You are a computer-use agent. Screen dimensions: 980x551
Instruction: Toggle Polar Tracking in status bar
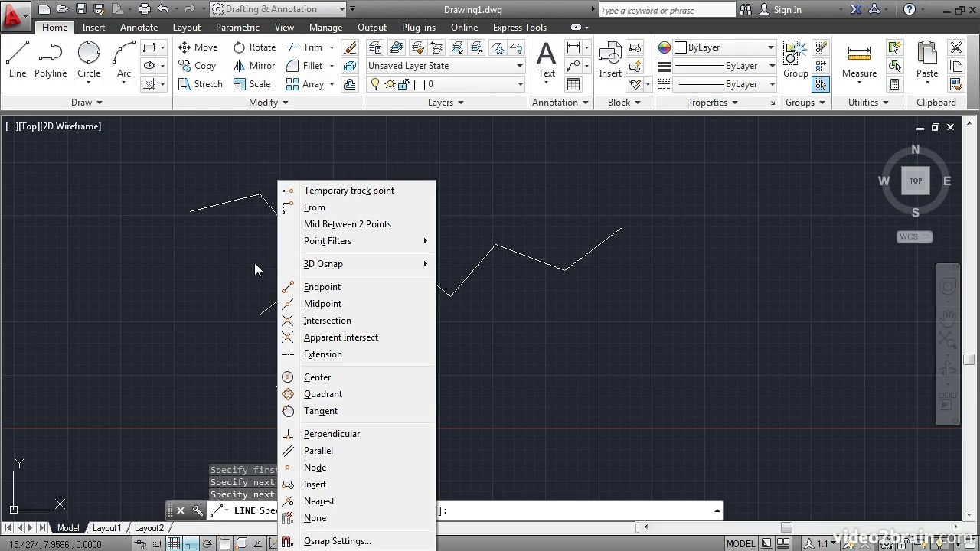(x=207, y=544)
